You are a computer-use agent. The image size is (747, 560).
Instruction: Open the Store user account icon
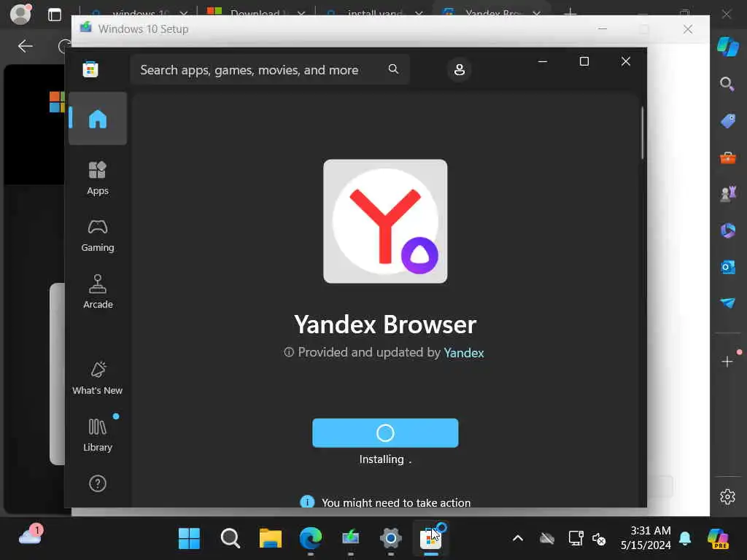coord(460,69)
